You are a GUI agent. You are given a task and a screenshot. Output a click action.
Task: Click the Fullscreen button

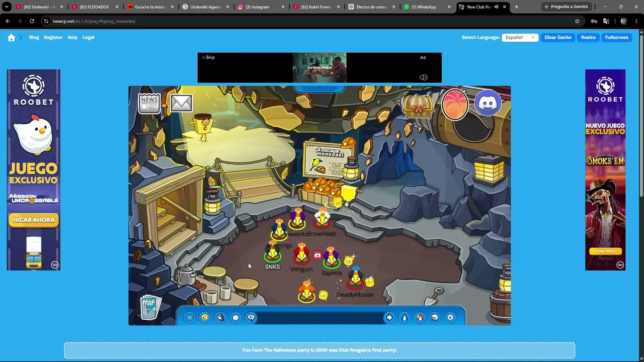click(x=617, y=38)
